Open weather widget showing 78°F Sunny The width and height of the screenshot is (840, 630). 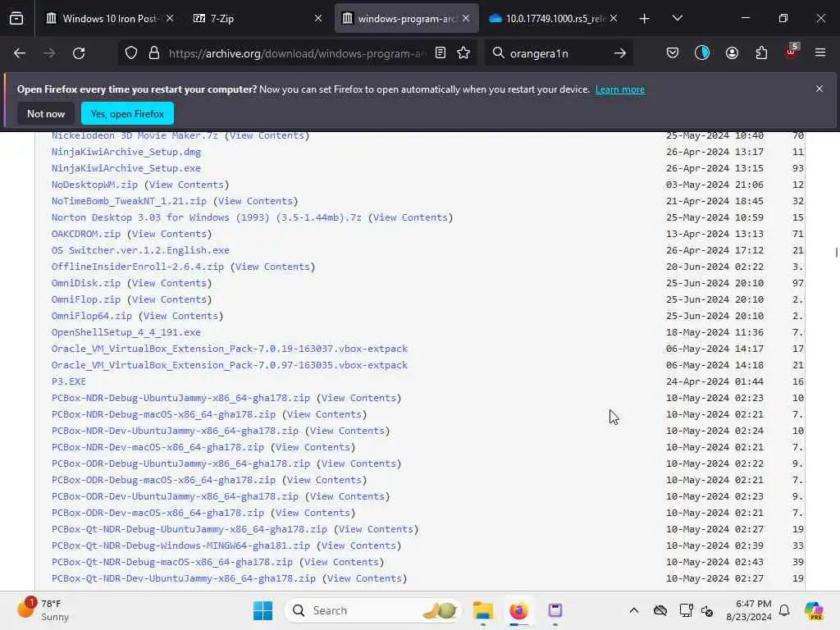coord(43,610)
